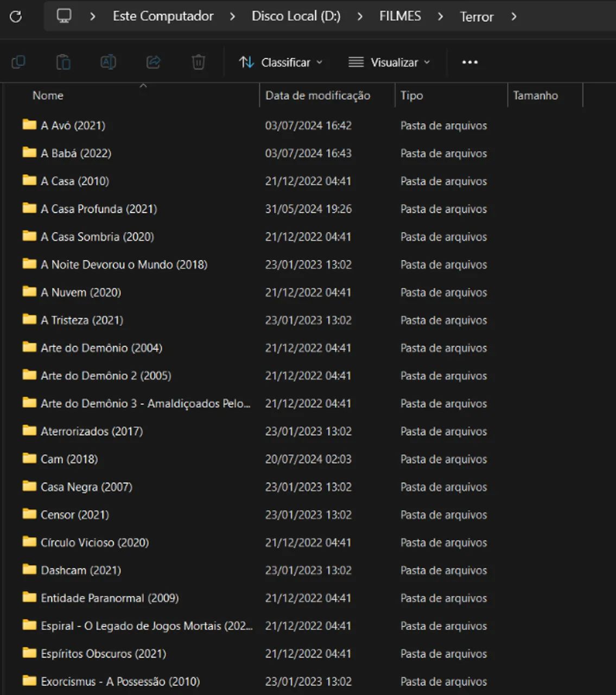Sort by Data de modificação column header

coord(317,96)
